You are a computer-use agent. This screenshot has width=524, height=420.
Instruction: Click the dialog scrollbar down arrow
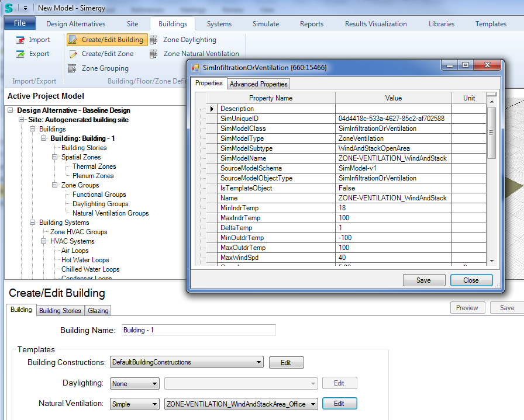[492, 261]
